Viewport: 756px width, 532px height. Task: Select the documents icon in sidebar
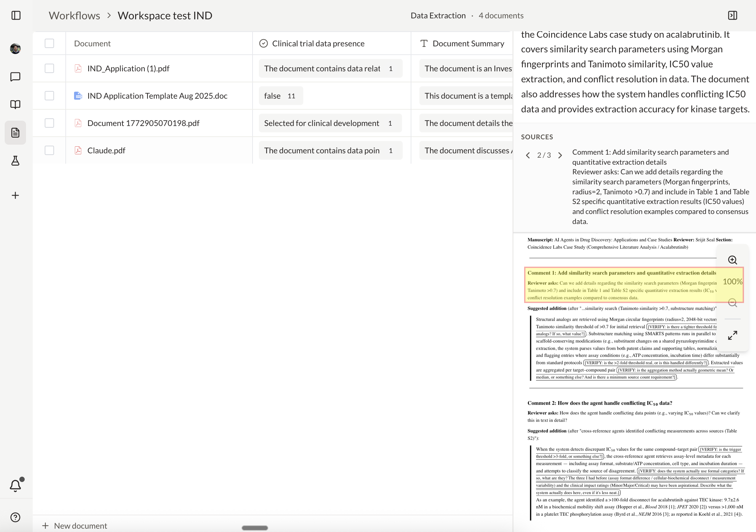point(15,133)
